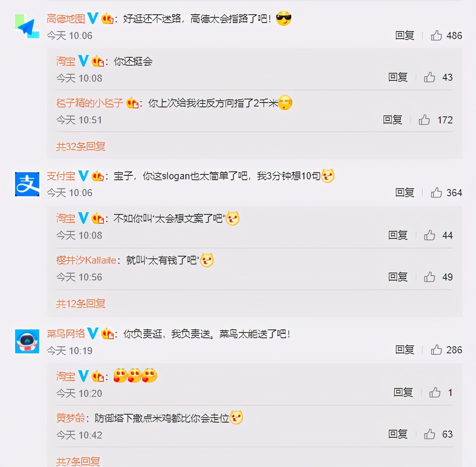Open the 菜鸟网络 avatar
The image size is (476, 467).
tap(27, 341)
